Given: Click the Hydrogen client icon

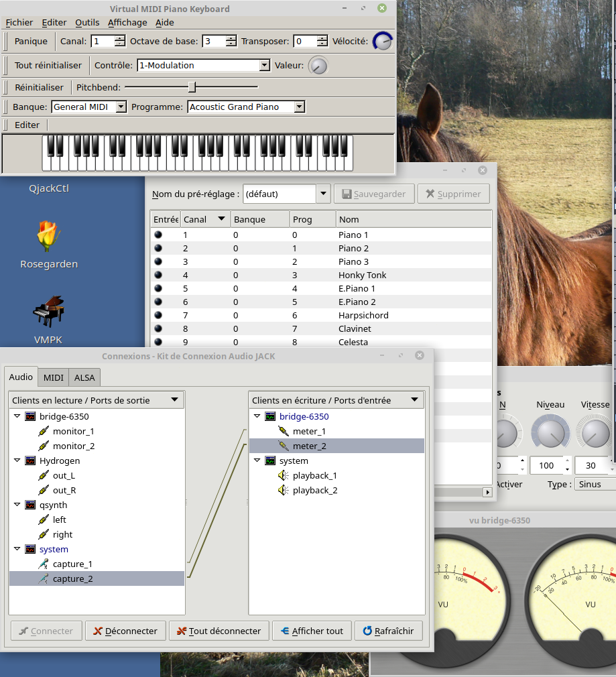Looking at the screenshot, I should click(x=30, y=460).
